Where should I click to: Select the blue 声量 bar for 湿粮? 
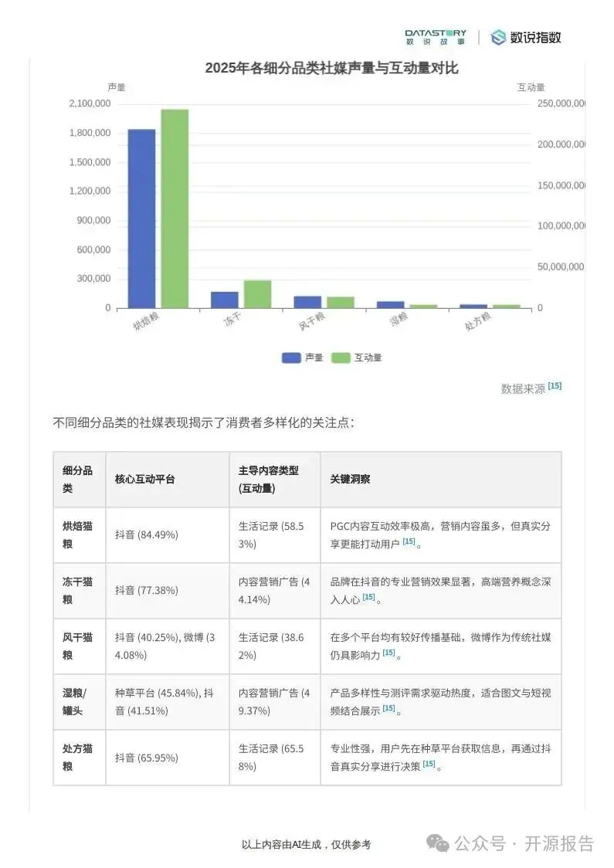[391, 304]
